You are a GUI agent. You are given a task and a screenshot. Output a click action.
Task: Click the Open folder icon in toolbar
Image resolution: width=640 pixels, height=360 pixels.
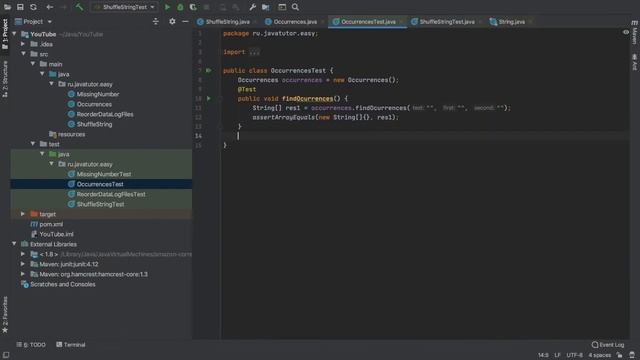[x=7, y=7]
